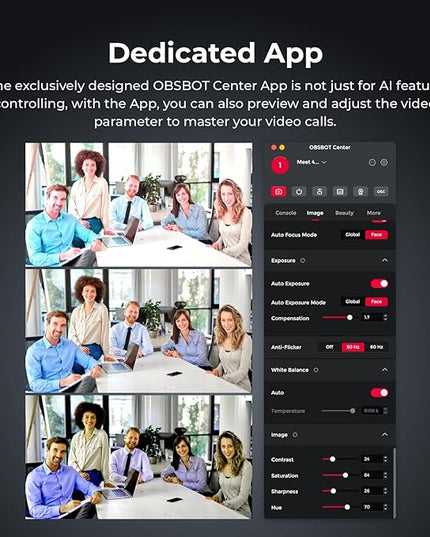The image size is (430, 537).
Task: Click the panel's vertical scrollbar
Action: coord(394,482)
